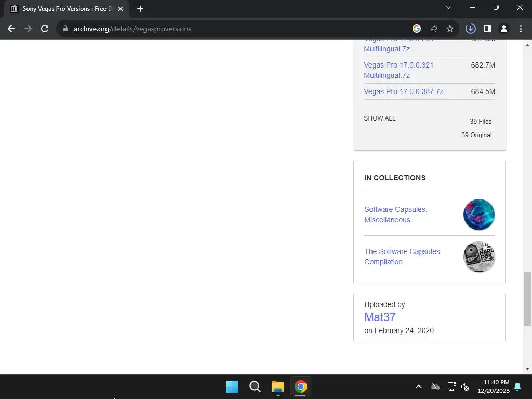Toggle the browser side panel

click(487, 29)
